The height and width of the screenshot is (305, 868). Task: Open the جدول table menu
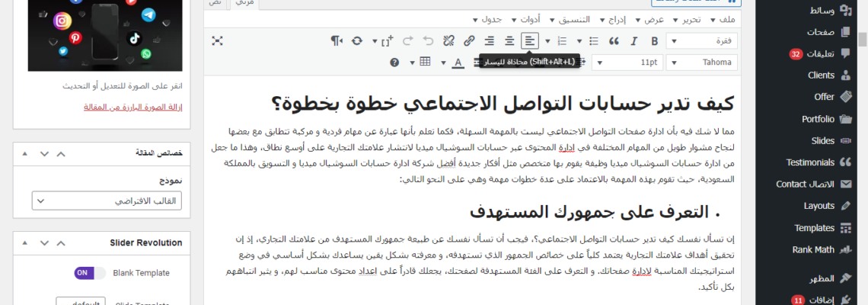(487, 19)
